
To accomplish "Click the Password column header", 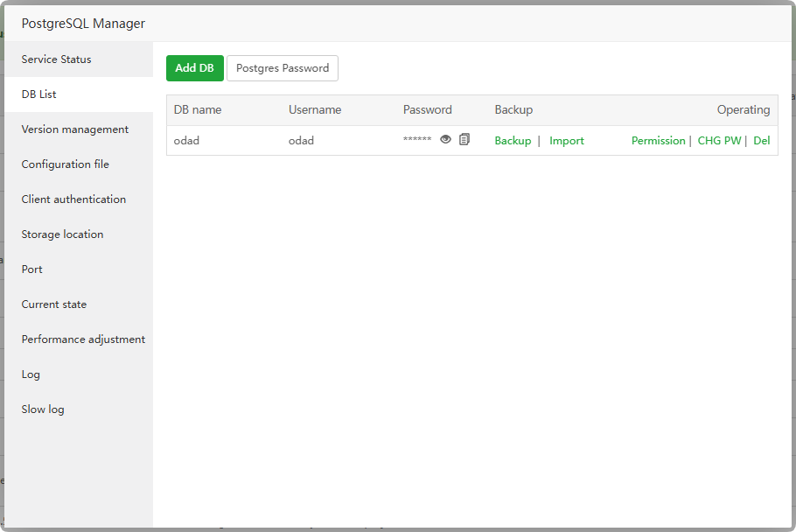I will click(x=428, y=109).
